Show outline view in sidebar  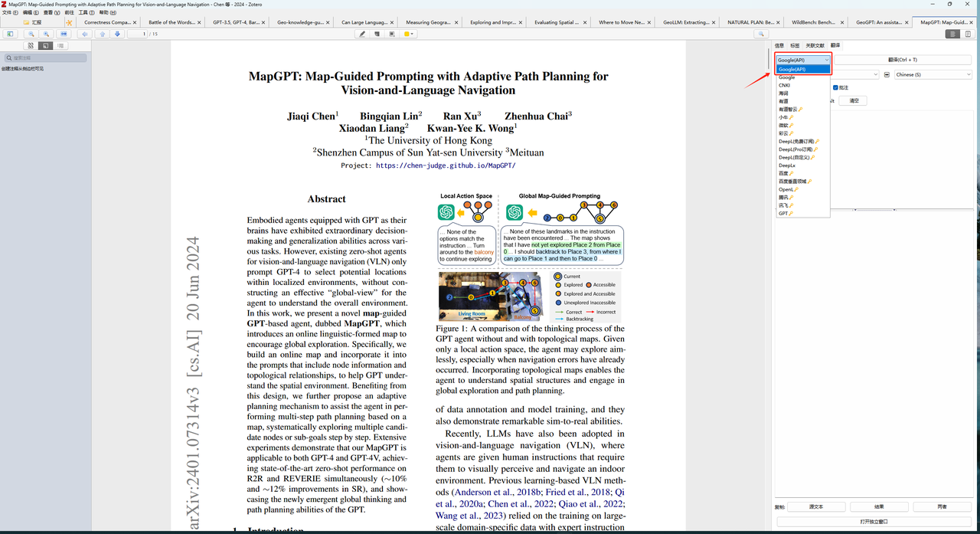60,46
